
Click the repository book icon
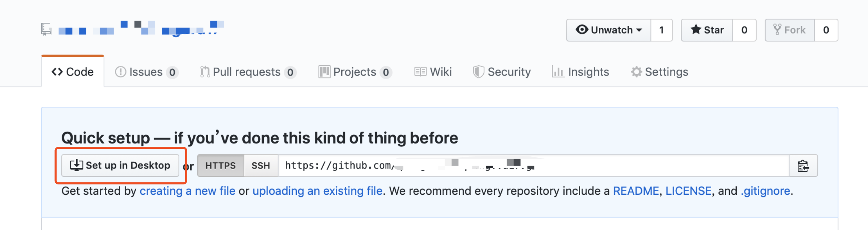[46, 29]
